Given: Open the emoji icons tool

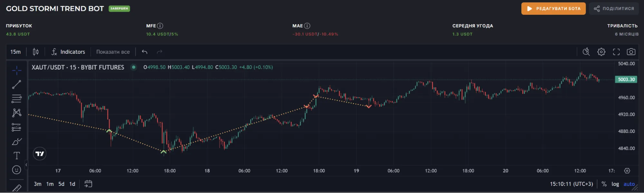Looking at the screenshot, I should point(16,170).
